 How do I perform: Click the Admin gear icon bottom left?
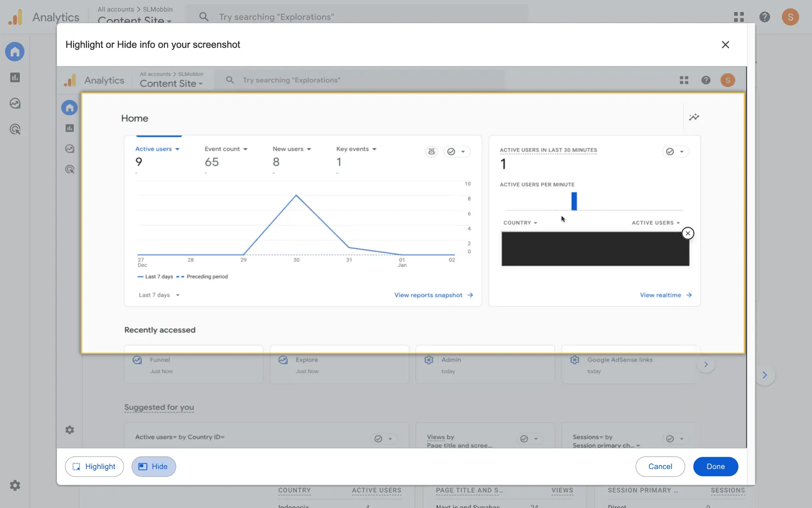click(15, 485)
